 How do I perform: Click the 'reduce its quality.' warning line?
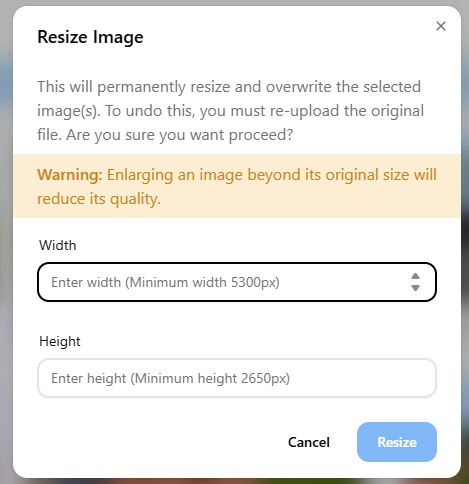pyautogui.click(x=99, y=199)
